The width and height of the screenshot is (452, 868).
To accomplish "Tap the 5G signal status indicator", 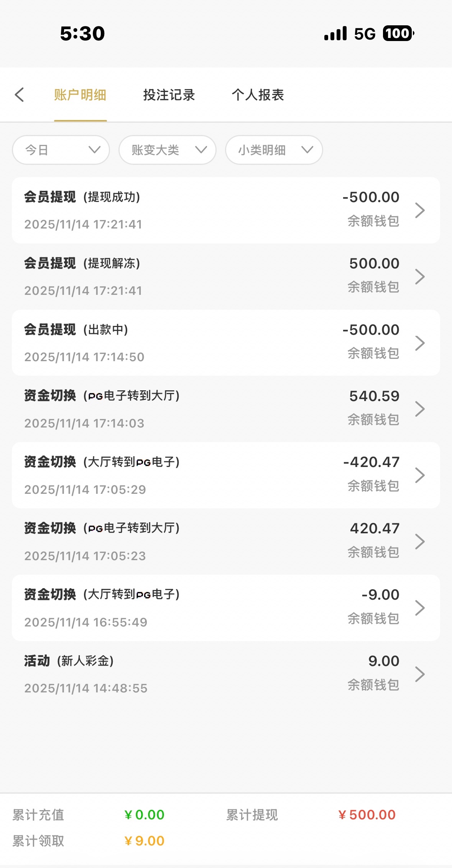I will click(365, 34).
